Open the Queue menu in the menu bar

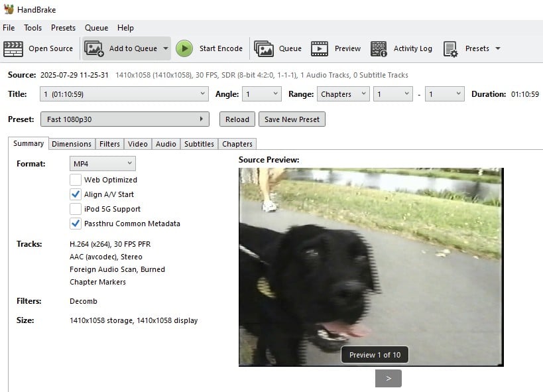coord(97,28)
